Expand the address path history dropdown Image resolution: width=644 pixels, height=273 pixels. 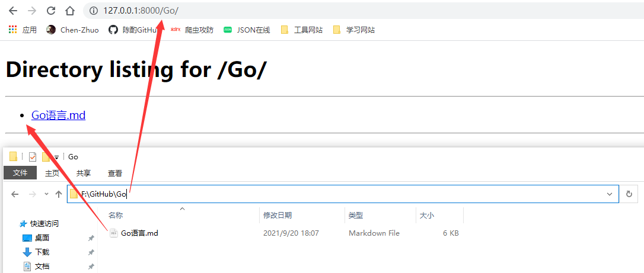click(x=610, y=194)
